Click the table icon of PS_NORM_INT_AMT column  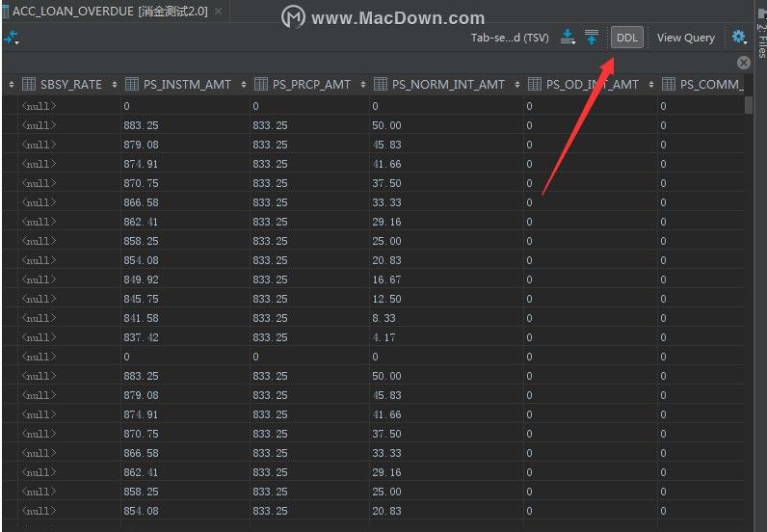[x=381, y=84]
